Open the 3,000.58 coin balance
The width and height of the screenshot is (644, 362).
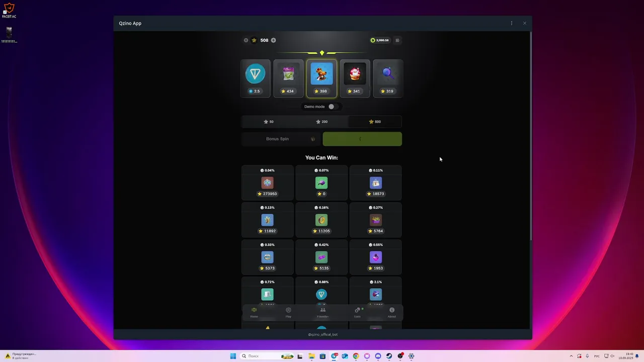(380, 40)
